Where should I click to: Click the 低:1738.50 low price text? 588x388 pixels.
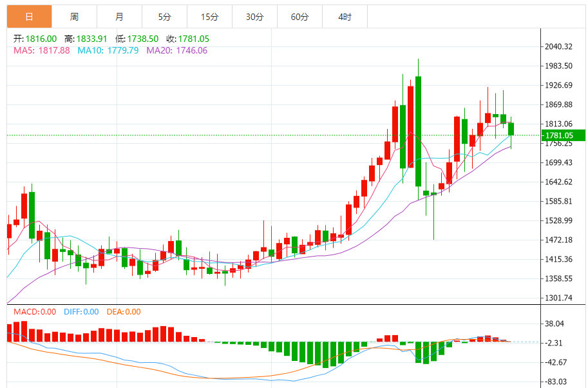click(x=137, y=39)
